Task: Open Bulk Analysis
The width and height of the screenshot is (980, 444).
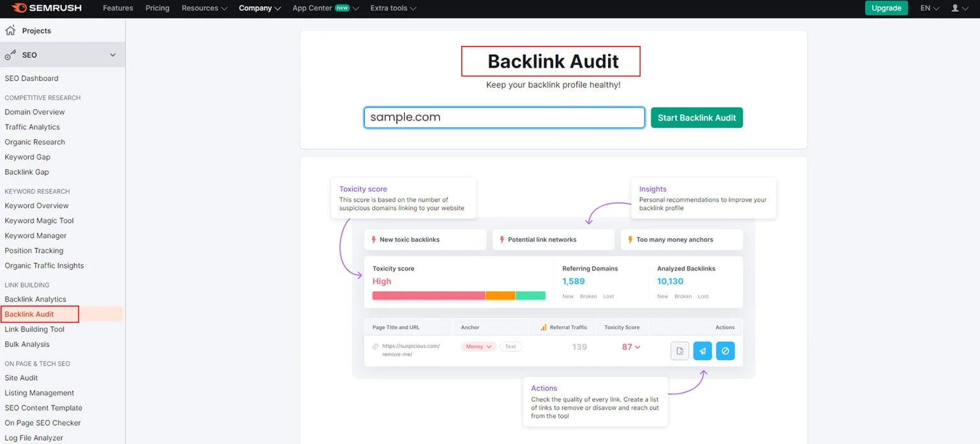Action: pos(27,344)
